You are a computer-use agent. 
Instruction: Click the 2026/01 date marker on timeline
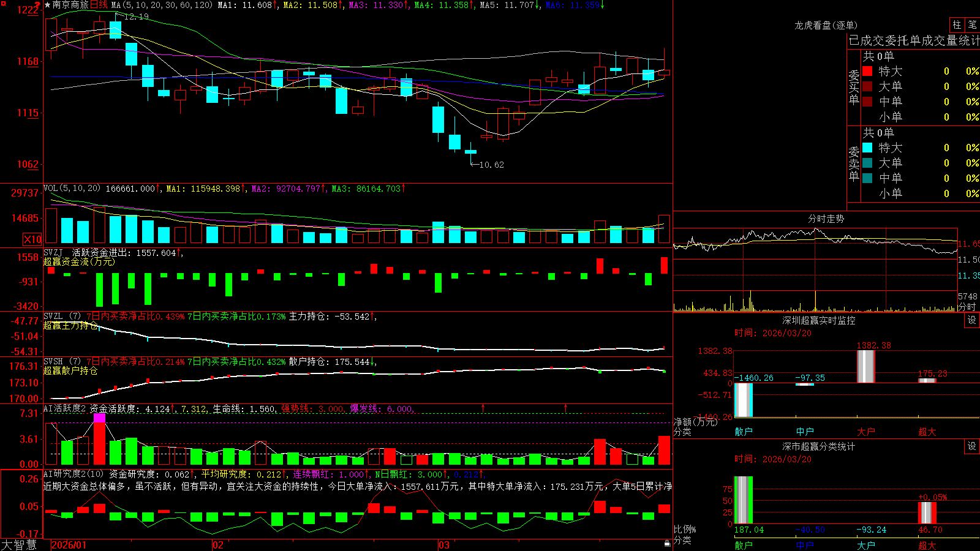pos(69,545)
